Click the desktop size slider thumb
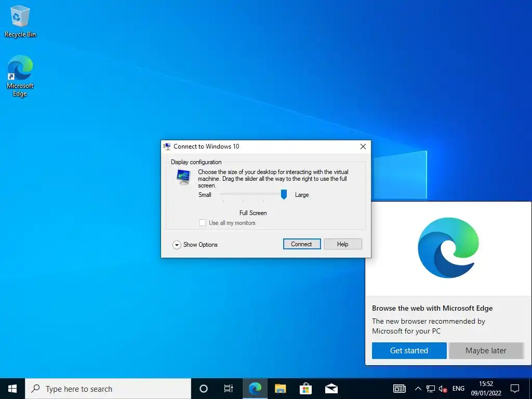Screen dimensions: 532x399 tap(284, 194)
